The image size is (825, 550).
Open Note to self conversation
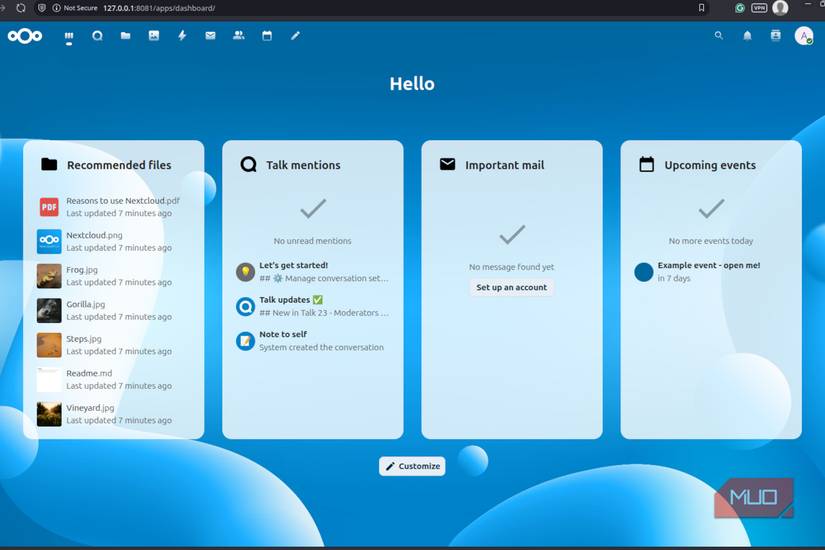coord(313,341)
